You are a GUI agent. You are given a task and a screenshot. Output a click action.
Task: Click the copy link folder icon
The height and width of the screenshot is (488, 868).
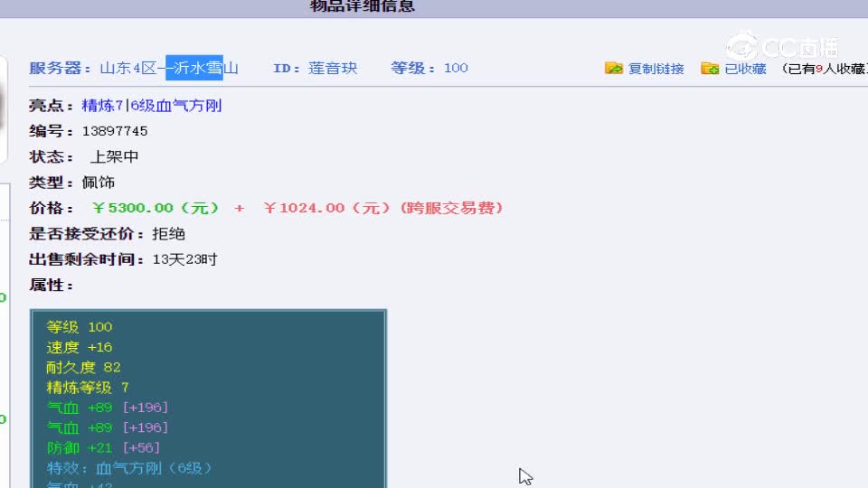point(613,68)
